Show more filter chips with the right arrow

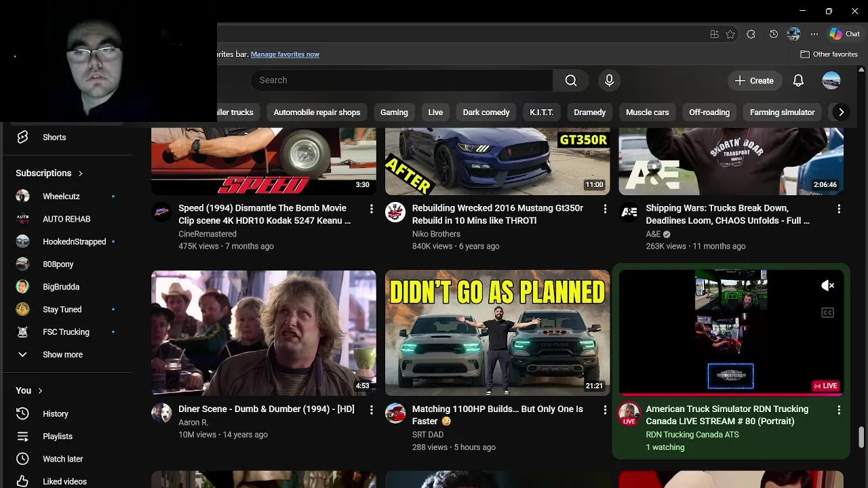[x=841, y=113]
